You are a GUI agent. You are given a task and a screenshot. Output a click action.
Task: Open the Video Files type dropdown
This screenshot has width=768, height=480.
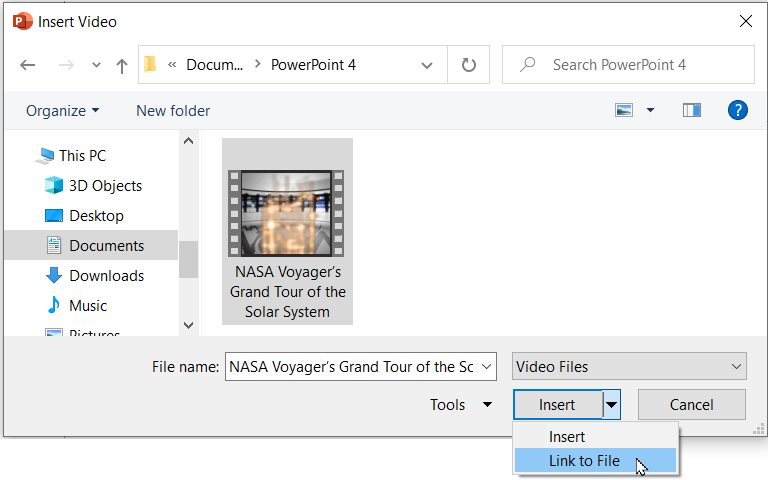click(x=629, y=366)
